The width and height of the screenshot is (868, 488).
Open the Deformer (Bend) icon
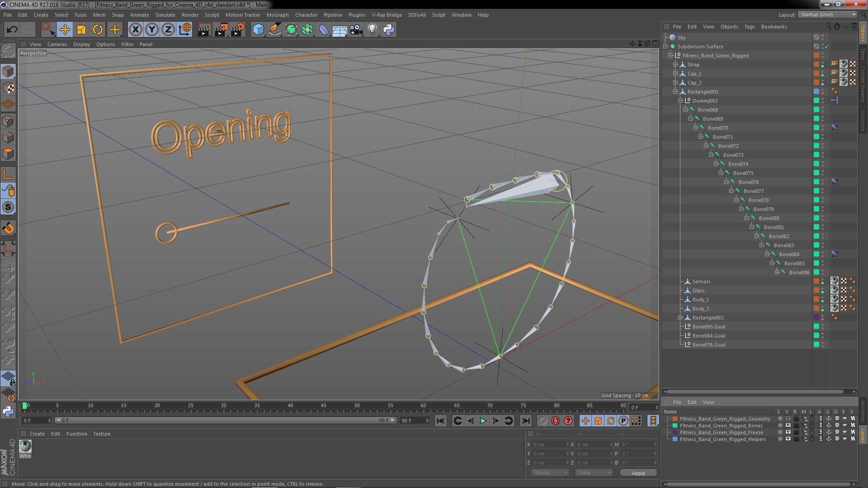[324, 30]
